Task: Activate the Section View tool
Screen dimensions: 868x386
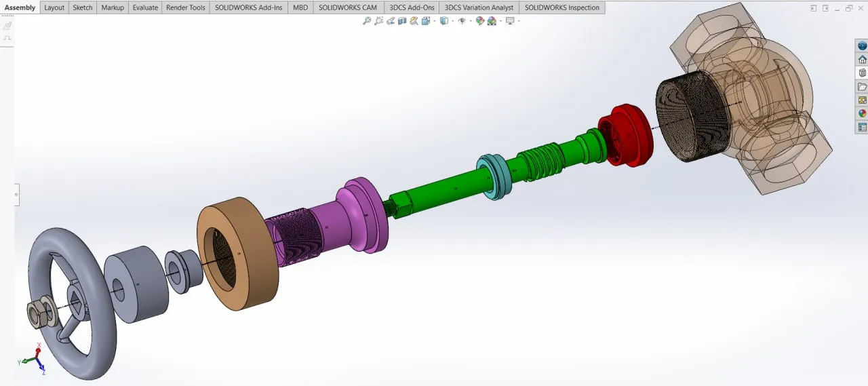Action: click(402, 21)
